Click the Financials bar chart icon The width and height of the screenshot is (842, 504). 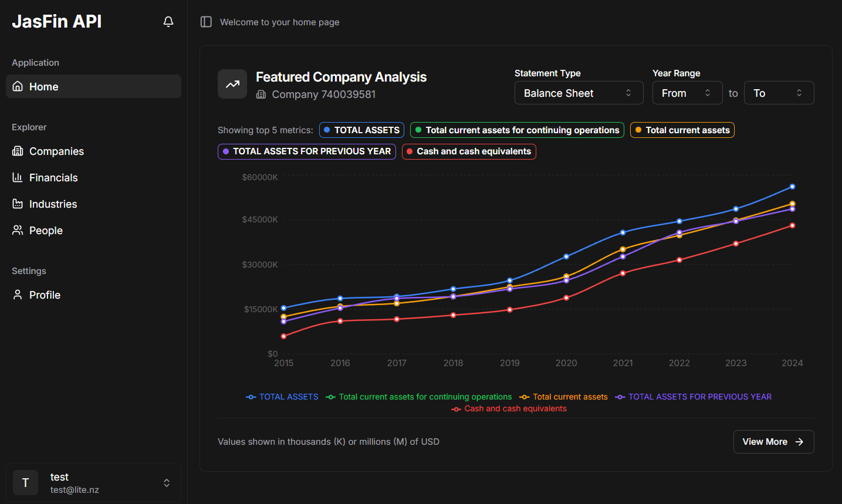click(18, 177)
